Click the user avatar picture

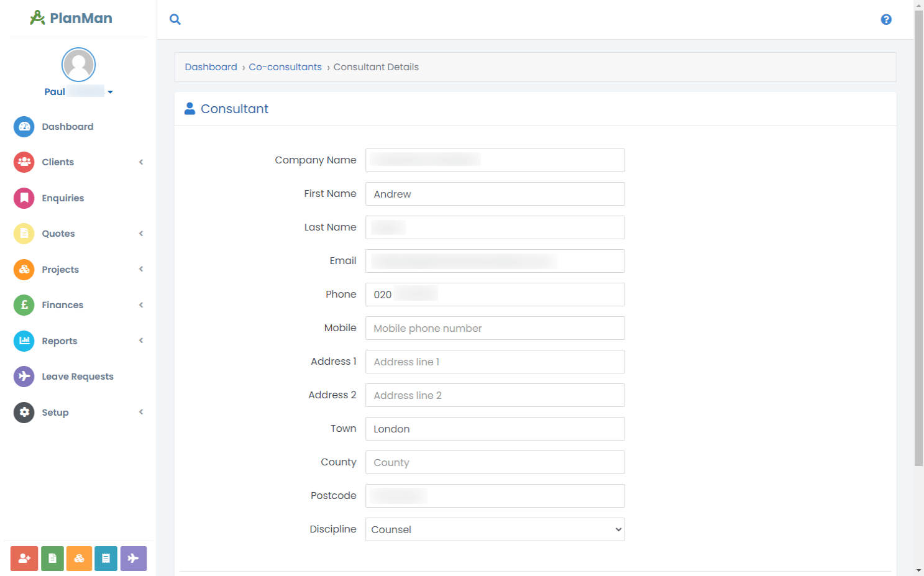click(x=78, y=65)
